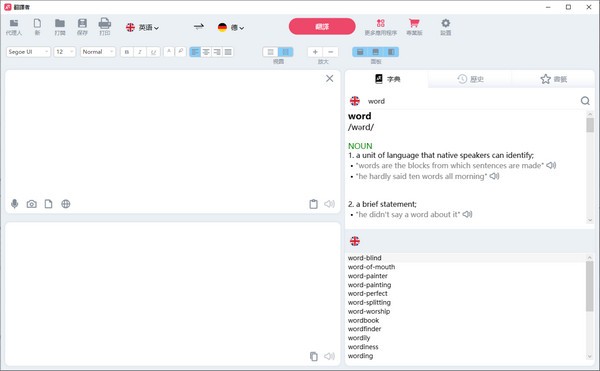This screenshot has width=600, height=371.
Task: Swap source and target languages
Action: coord(199,27)
